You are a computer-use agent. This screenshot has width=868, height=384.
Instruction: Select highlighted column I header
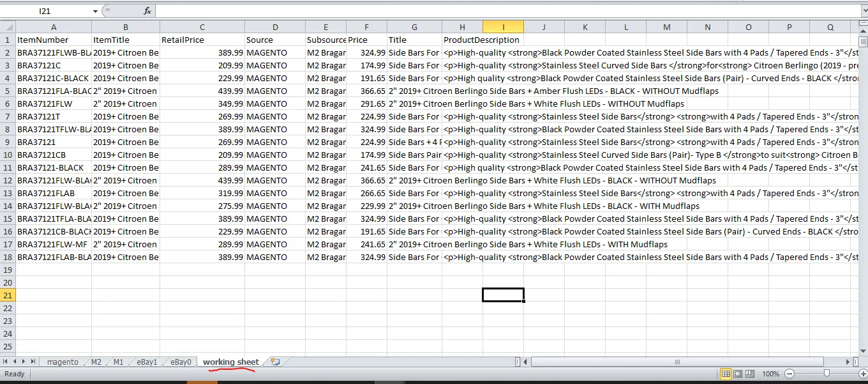(x=503, y=27)
